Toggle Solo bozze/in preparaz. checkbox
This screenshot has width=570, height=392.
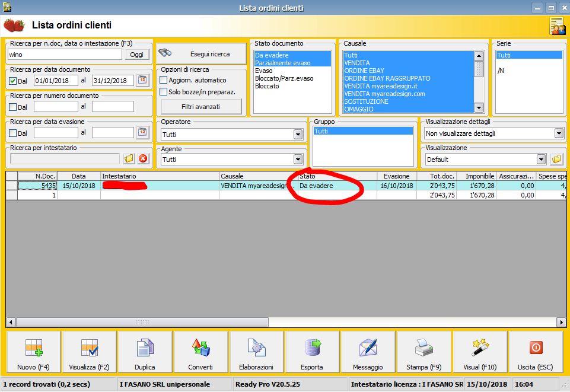click(x=164, y=92)
